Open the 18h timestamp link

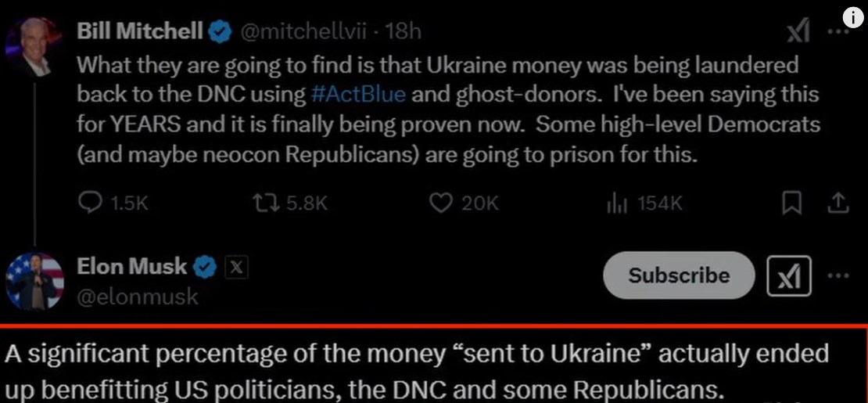[x=404, y=31]
